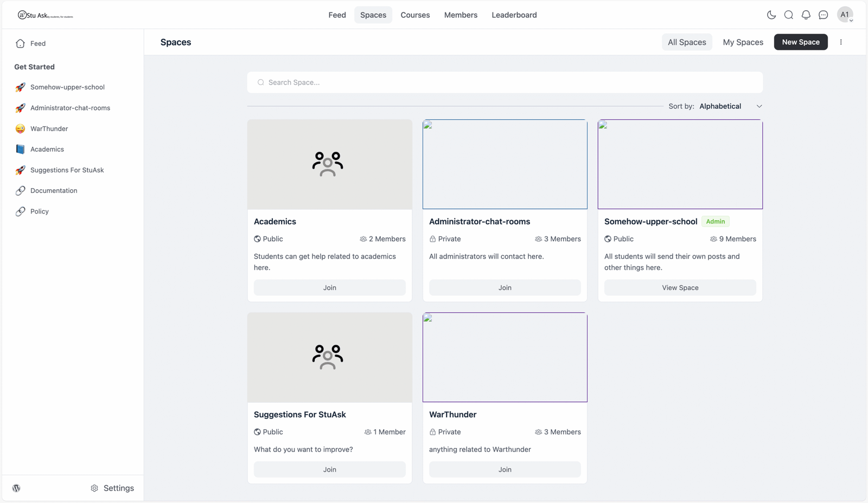Click the Search Space input field

tap(505, 82)
